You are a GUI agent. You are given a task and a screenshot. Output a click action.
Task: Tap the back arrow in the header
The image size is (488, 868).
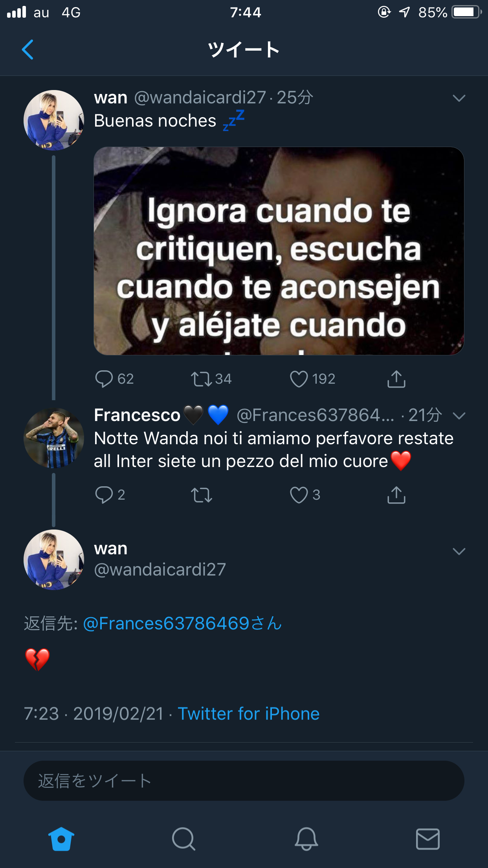coord(28,50)
